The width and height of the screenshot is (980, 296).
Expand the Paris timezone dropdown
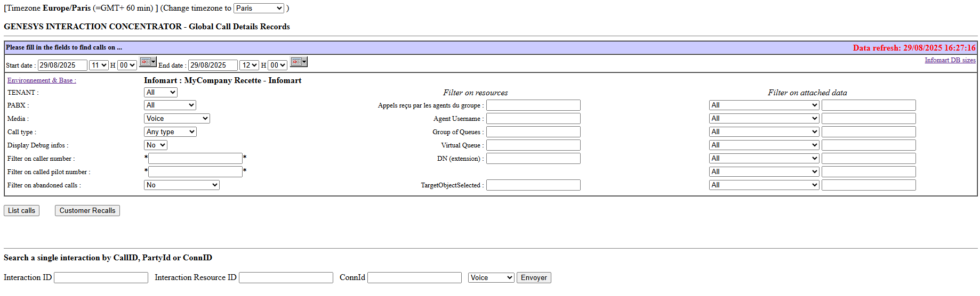pyautogui.click(x=259, y=9)
